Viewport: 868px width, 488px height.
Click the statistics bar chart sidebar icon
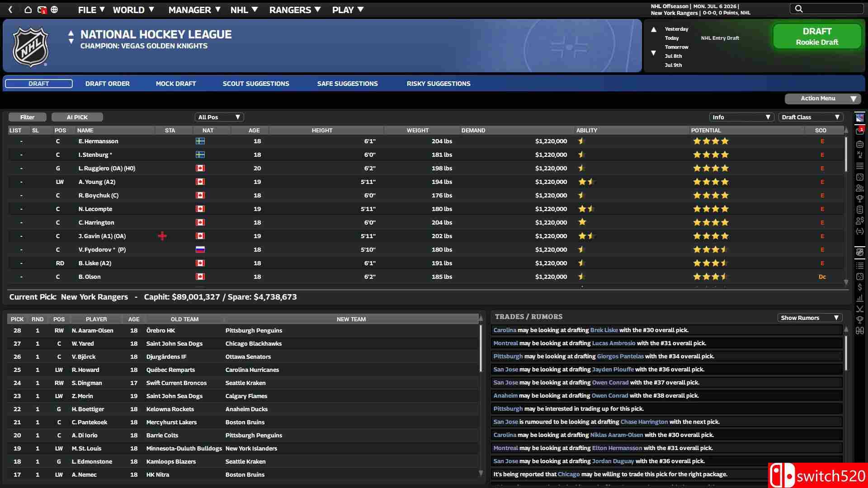[x=860, y=298]
